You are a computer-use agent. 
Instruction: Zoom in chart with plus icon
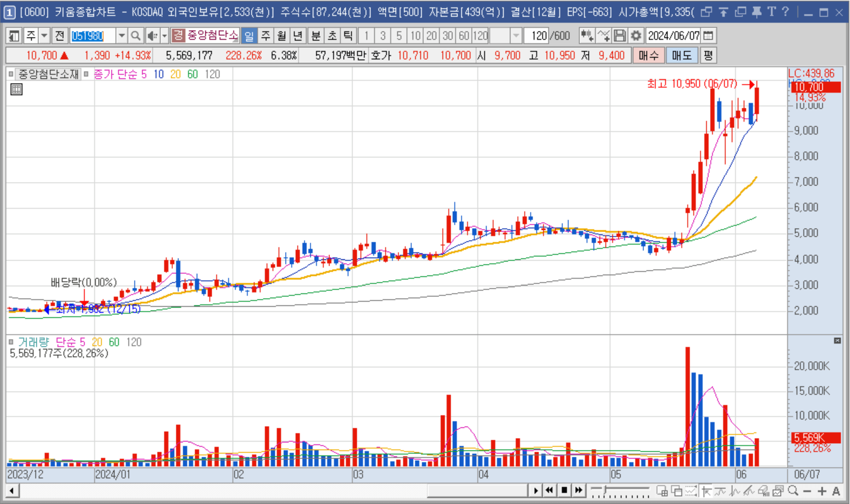click(822, 491)
